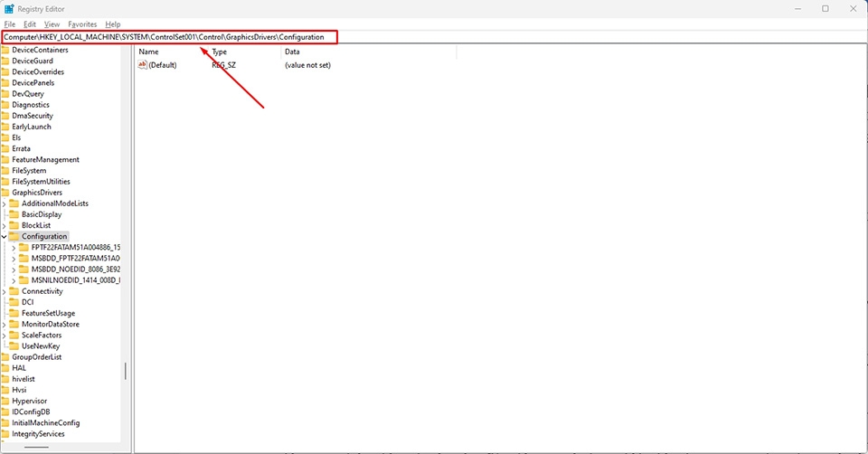Open the Favorites menu
Image resolution: width=868 pixels, height=454 pixels.
pos(82,24)
